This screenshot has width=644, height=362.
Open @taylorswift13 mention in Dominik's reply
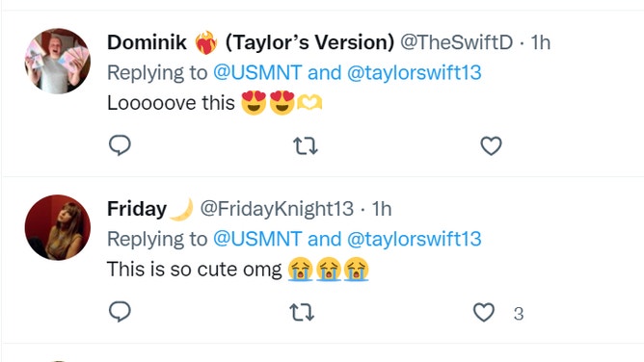click(x=414, y=72)
